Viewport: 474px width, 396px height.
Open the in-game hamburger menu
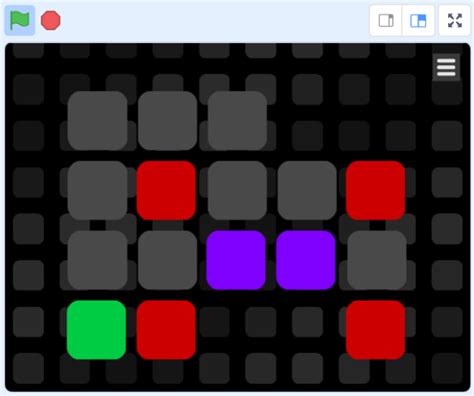coord(446,67)
